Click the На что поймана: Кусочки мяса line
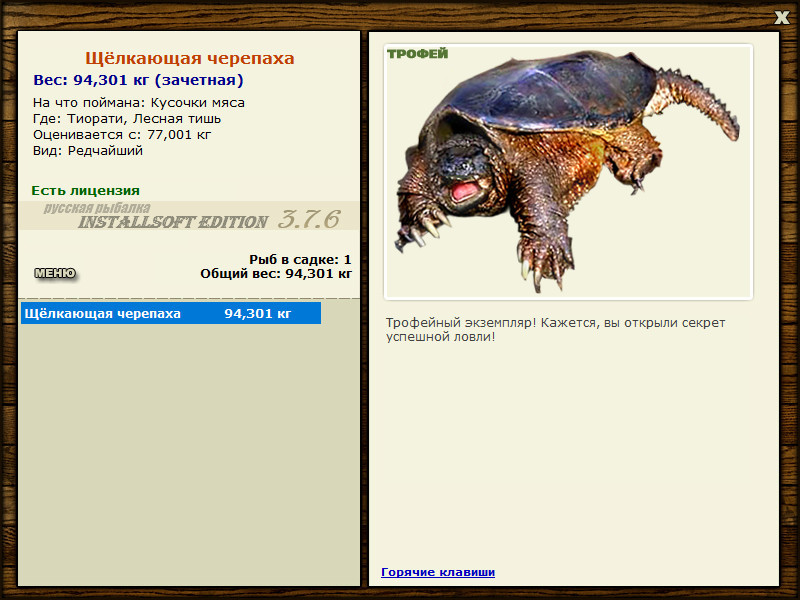This screenshot has width=800, height=600. pyautogui.click(x=139, y=103)
